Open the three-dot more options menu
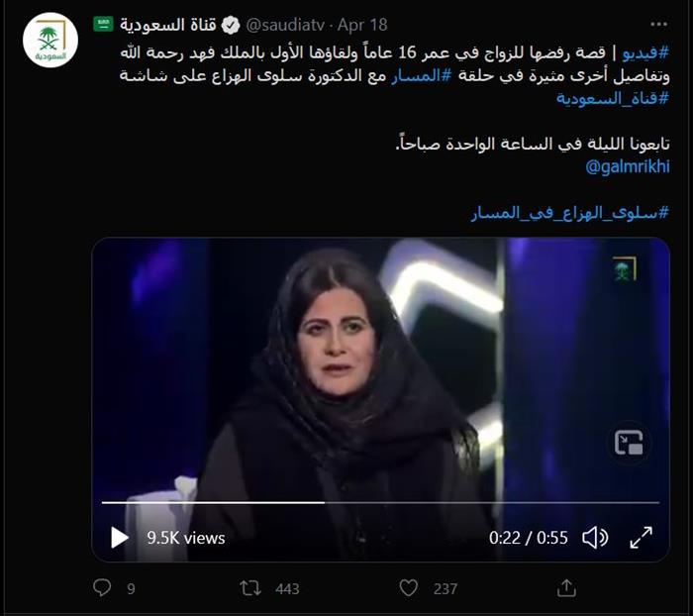Viewport: 693px width, 616px height. (658, 25)
